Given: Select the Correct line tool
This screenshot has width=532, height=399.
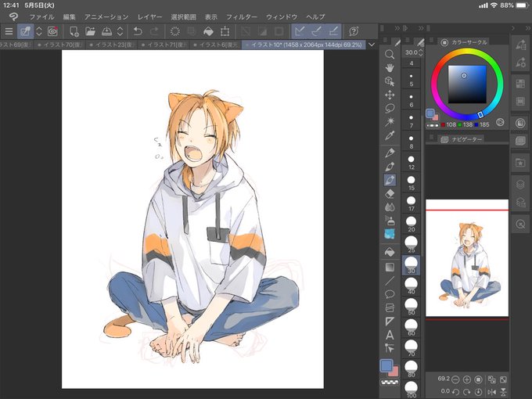Looking at the screenshot, I should coord(390,348).
